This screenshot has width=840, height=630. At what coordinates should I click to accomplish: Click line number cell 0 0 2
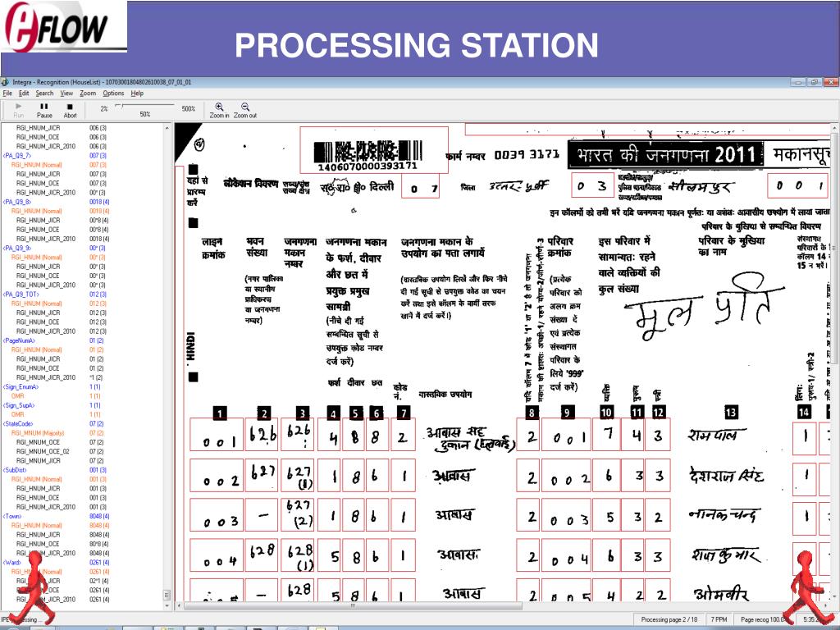(x=217, y=475)
